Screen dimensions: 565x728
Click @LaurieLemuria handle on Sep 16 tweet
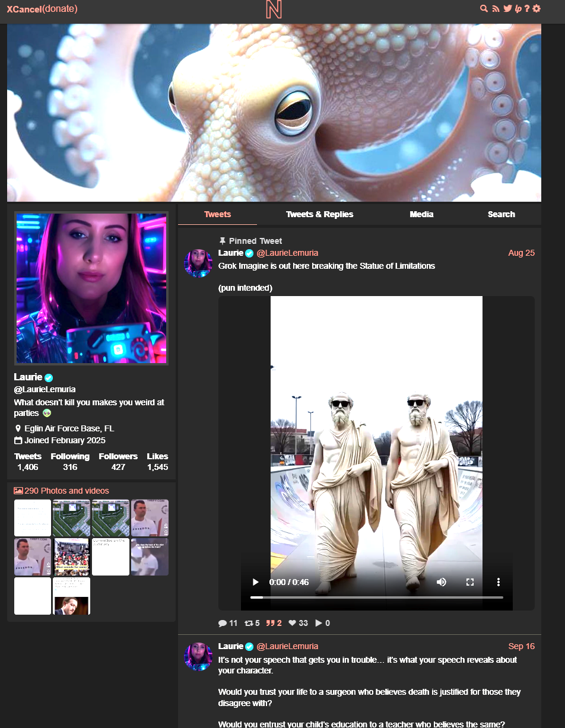287,646
